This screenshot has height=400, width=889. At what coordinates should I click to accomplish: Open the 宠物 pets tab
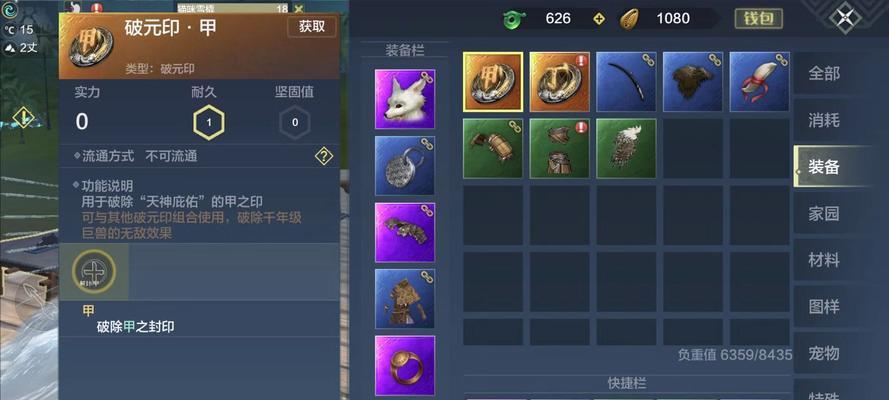[824, 354]
